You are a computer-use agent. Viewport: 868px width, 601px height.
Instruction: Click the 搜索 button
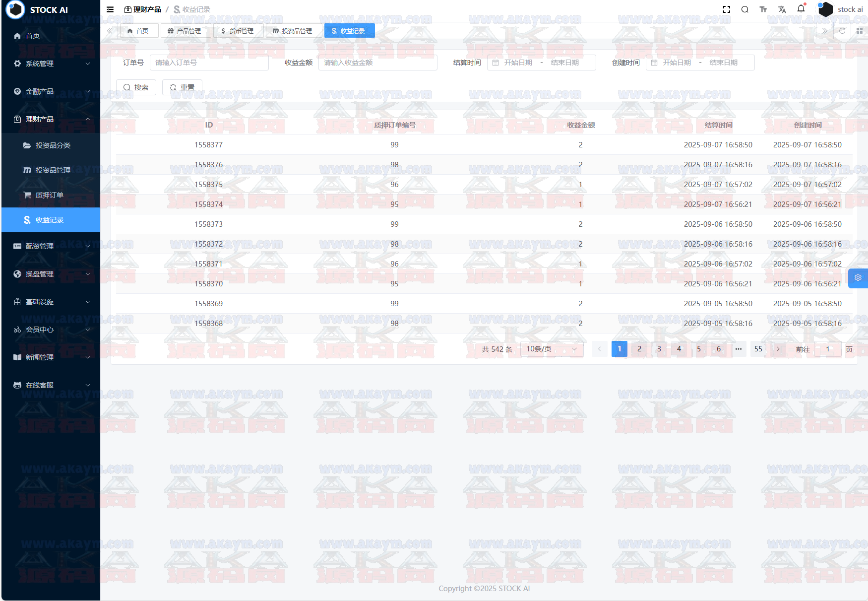pos(136,87)
